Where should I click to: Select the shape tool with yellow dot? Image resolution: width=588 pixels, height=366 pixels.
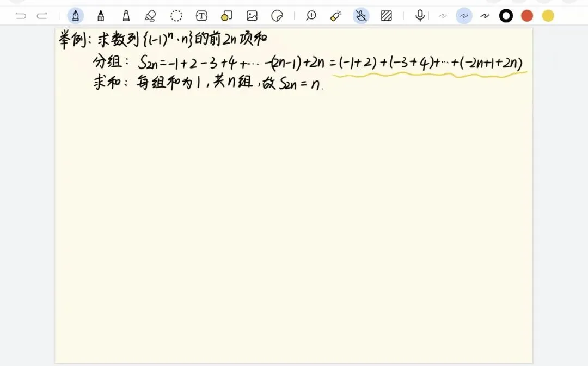pyautogui.click(x=226, y=15)
